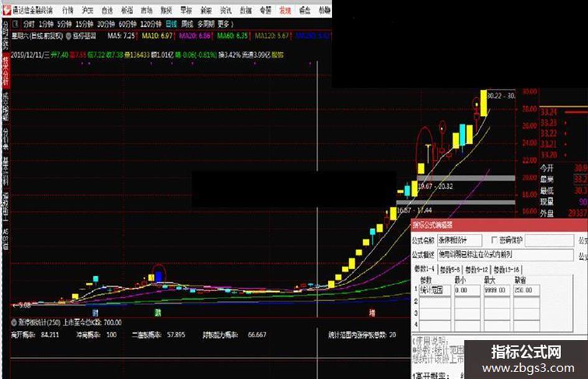This screenshot has width=588, height=379.
Task: Click the 统计范围 parameter name cell
Action: point(435,290)
